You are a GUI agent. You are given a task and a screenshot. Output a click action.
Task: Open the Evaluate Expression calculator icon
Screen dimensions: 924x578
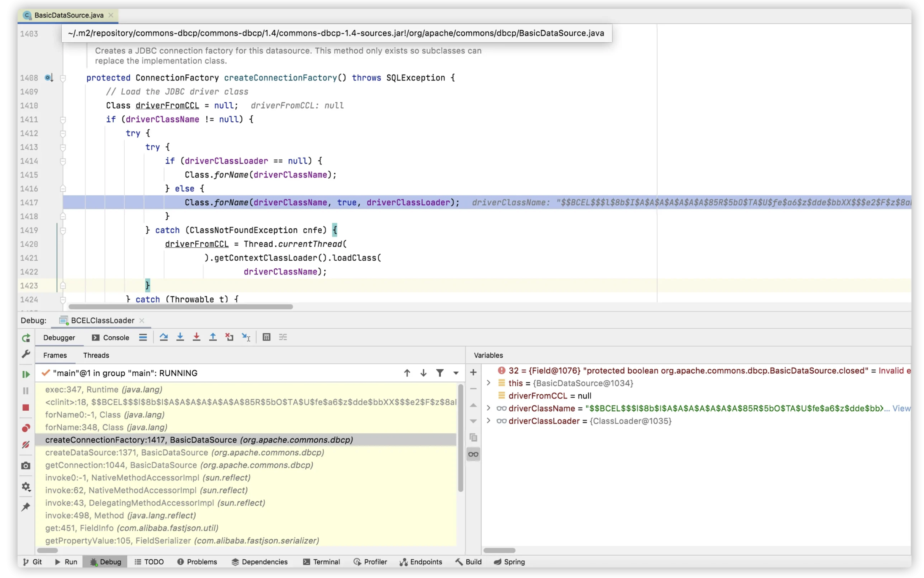pos(266,337)
